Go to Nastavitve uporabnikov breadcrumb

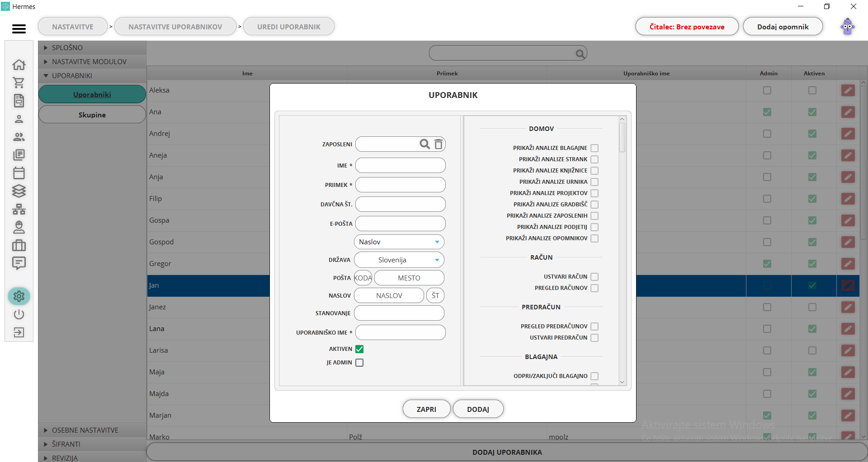pyautogui.click(x=175, y=27)
